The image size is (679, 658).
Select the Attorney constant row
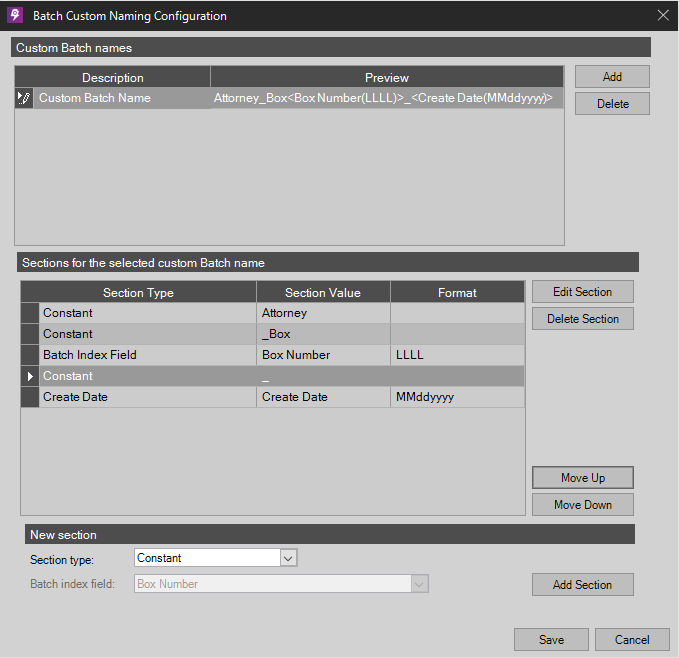tap(147, 313)
